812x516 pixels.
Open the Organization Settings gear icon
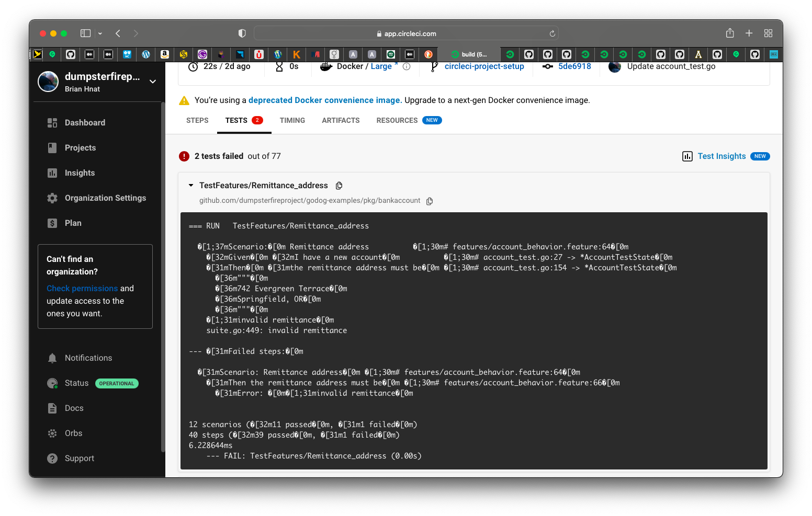(x=52, y=198)
